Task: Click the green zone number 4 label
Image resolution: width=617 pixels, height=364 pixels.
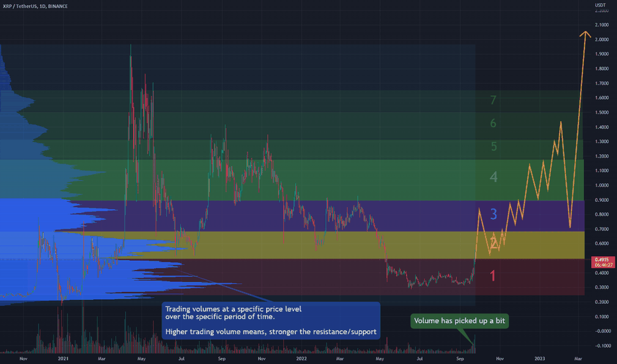Action: (x=493, y=177)
